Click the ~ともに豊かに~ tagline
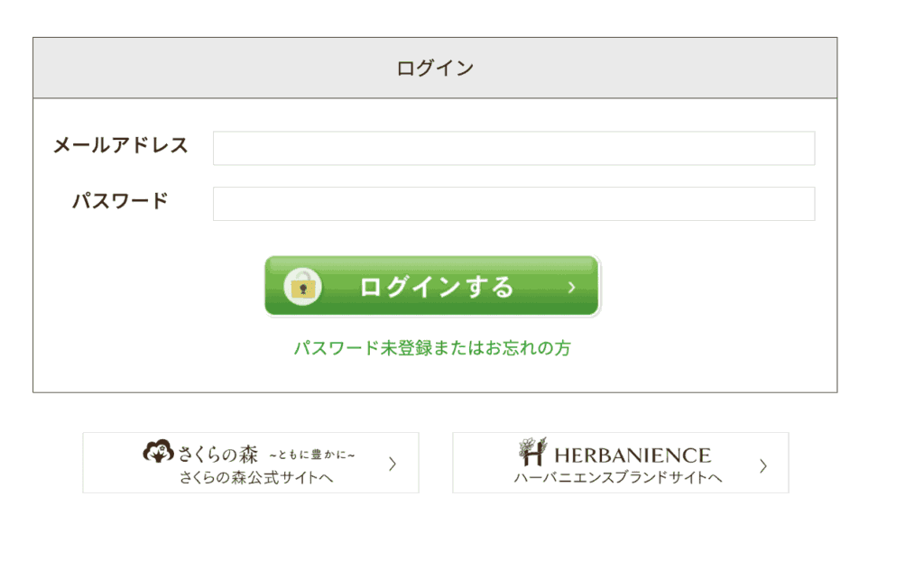The image size is (924, 561). pos(312,455)
